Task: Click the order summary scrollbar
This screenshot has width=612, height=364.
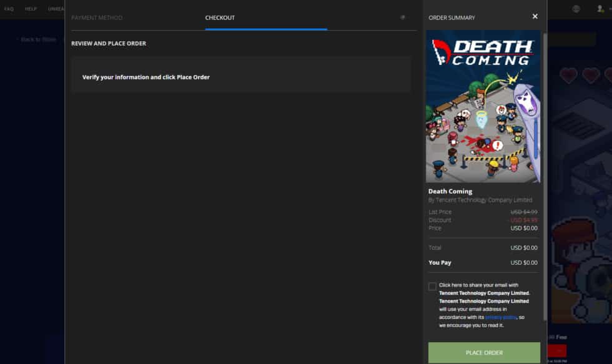Action: (545, 177)
